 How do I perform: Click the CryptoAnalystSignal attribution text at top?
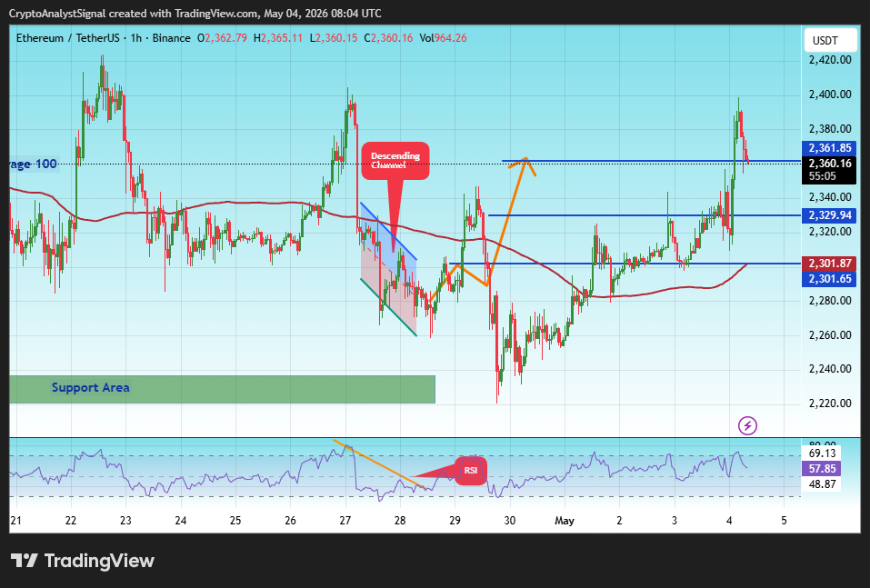coord(195,14)
